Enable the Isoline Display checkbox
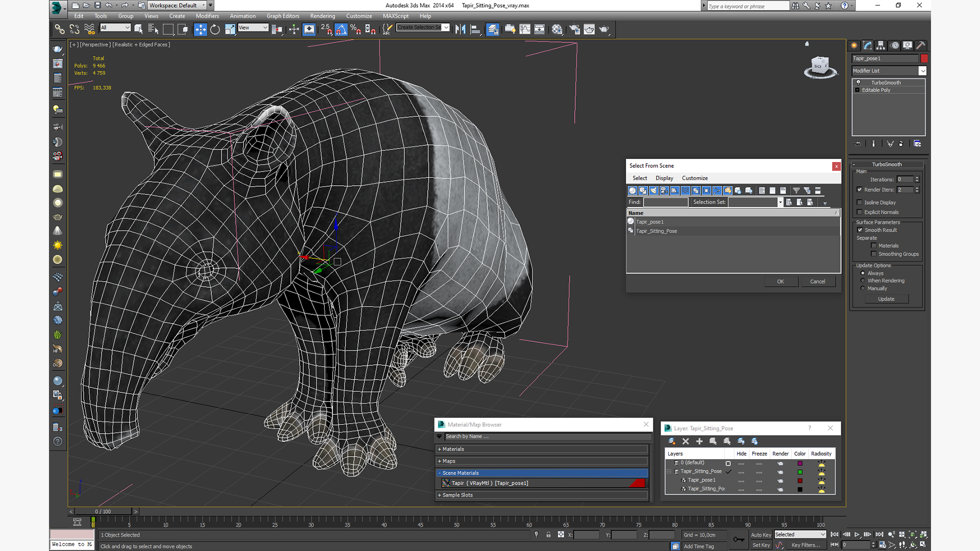Image resolution: width=980 pixels, height=551 pixels. (860, 203)
